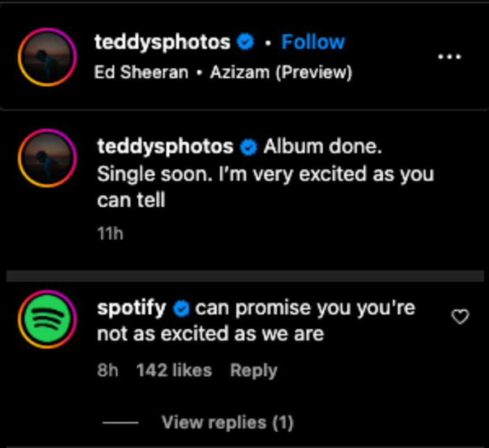Image resolution: width=489 pixels, height=448 pixels.
Task: View the 142 likes on the comment
Action: point(174,371)
